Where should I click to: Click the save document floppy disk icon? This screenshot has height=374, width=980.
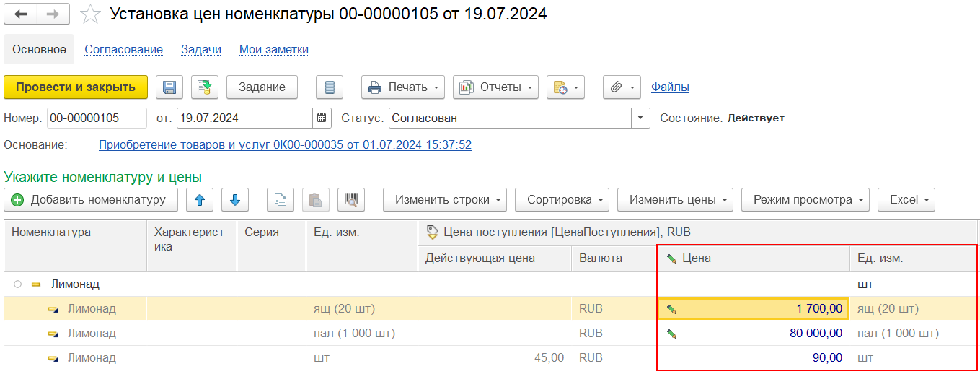coord(169,87)
